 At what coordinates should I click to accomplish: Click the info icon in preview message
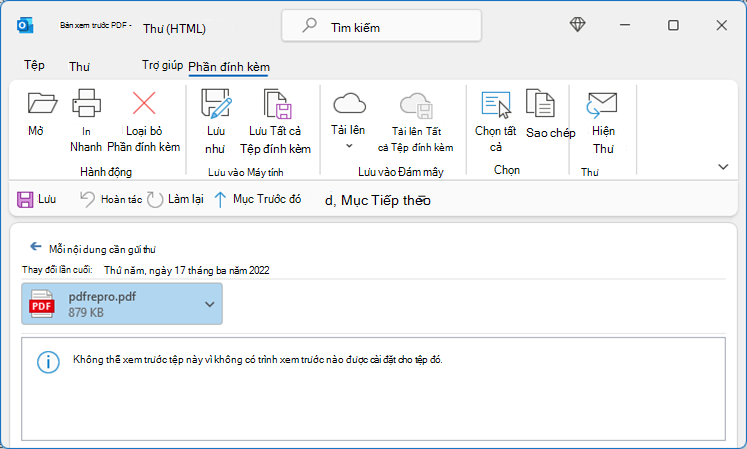pos(48,362)
